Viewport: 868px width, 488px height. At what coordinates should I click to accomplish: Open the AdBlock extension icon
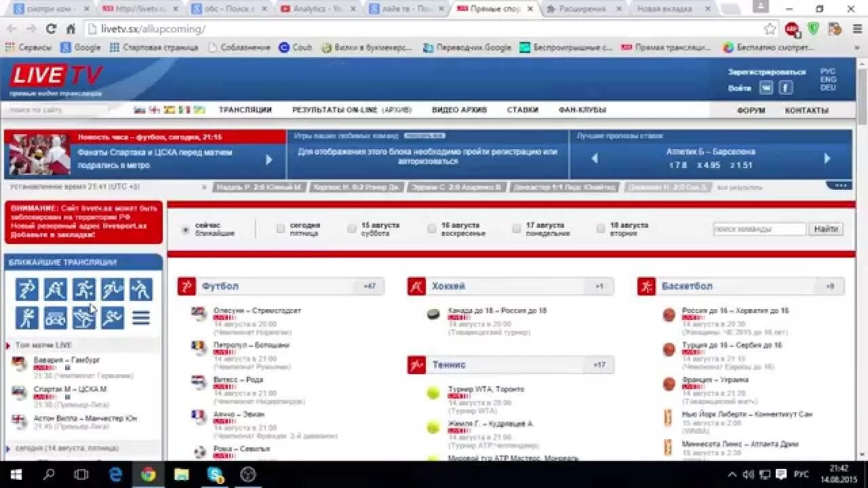tap(791, 28)
